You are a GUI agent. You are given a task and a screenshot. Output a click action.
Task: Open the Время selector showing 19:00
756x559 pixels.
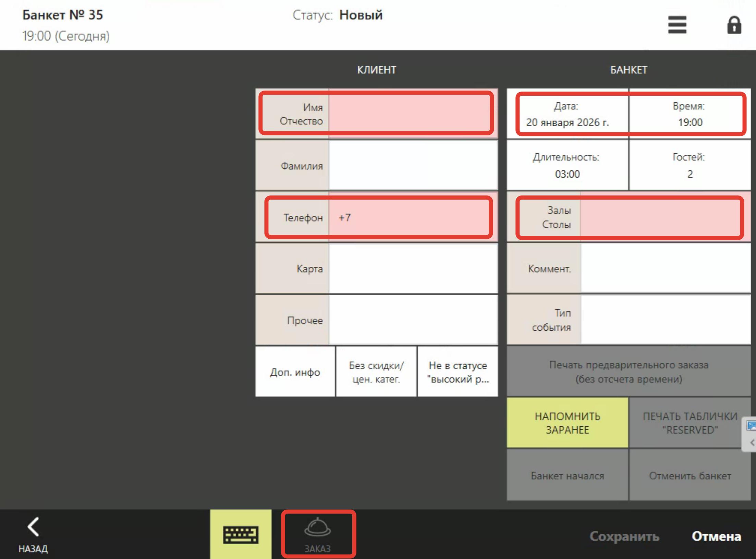690,114
